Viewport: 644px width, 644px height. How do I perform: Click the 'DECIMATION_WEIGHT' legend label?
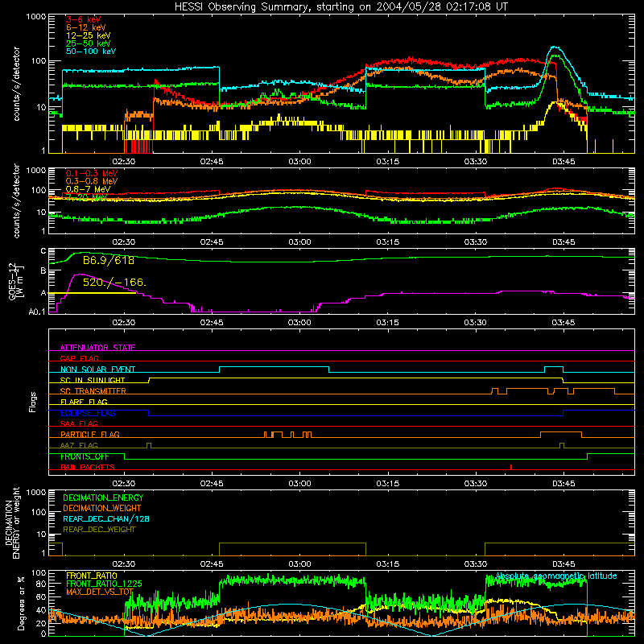click(x=102, y=508)
